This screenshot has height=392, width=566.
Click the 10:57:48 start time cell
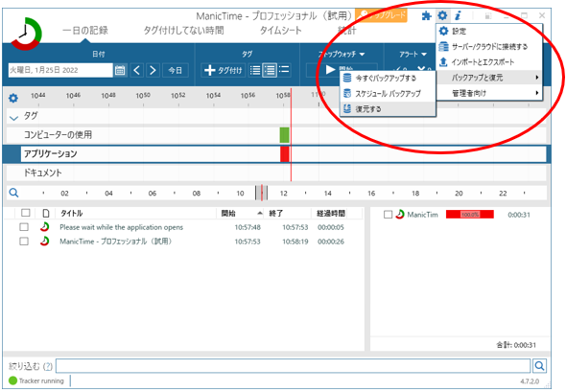pos(248,227)
